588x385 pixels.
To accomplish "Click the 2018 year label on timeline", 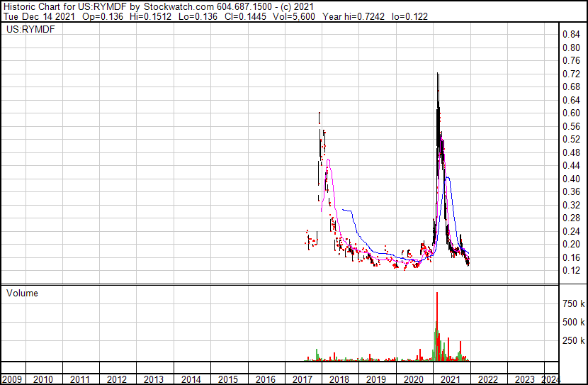I will tap(339, 379).
